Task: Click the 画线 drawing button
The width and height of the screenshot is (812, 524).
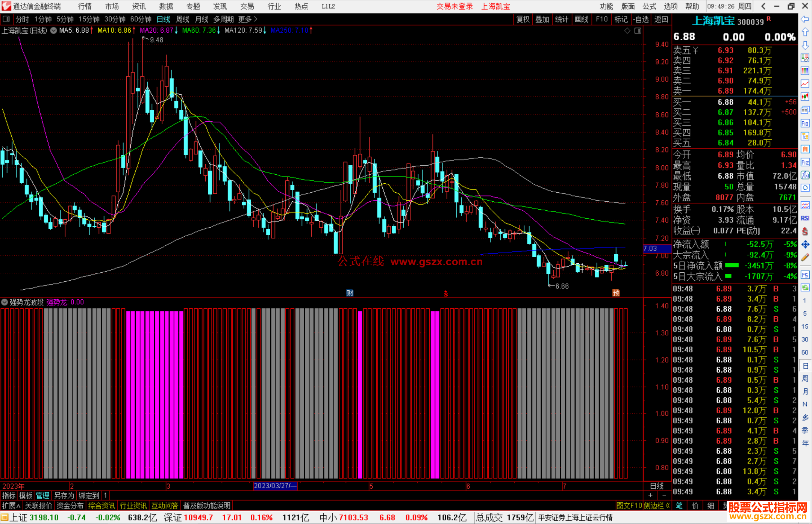Action: click(582, 19)
